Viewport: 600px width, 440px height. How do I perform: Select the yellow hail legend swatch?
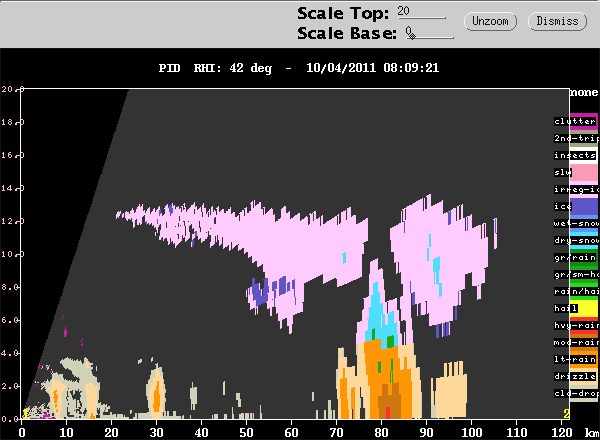click(x=584, y=308)
